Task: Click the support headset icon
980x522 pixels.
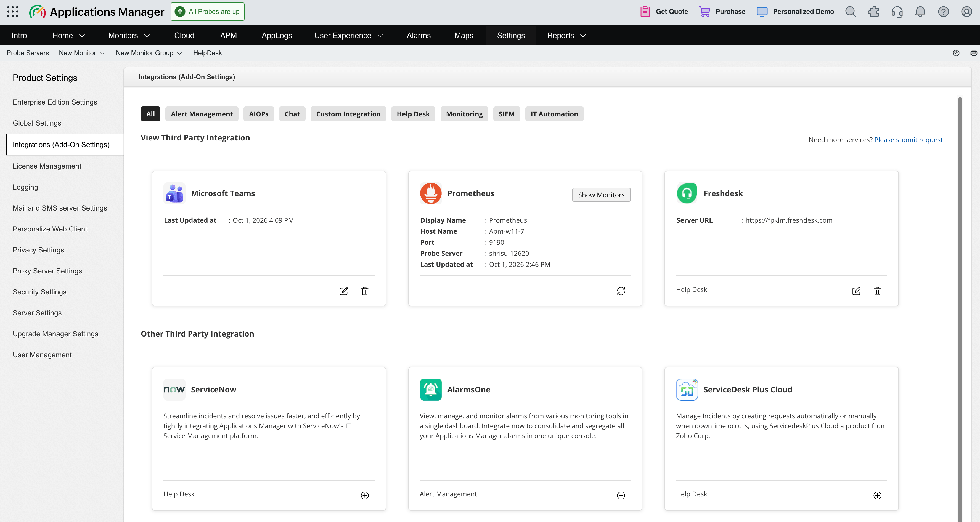Action: click(897, 11)
